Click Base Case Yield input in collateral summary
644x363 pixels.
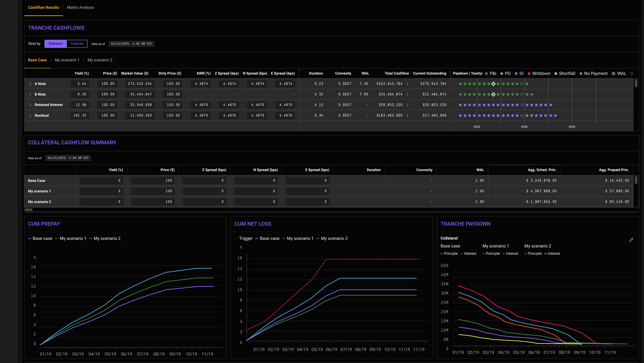click(101, 181)
